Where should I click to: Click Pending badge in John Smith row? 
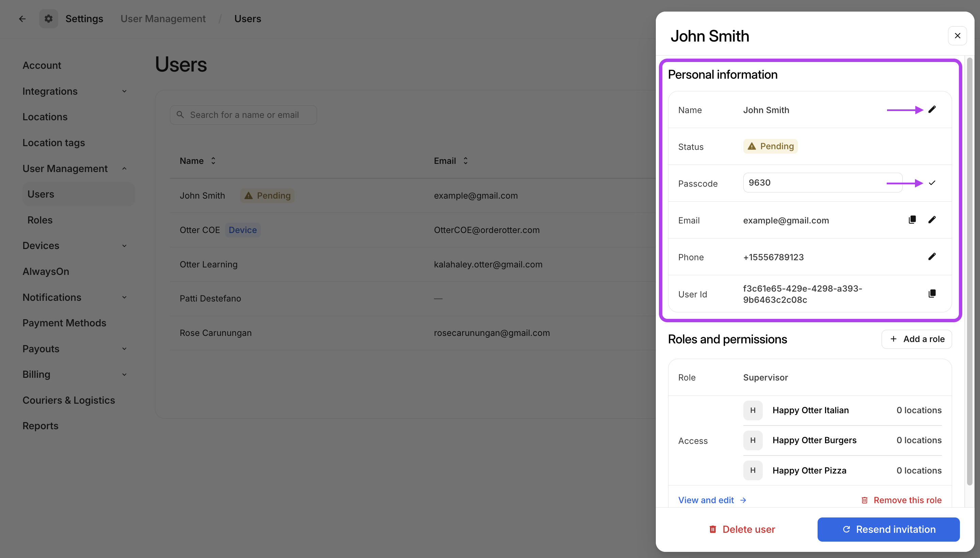point(267,196)
